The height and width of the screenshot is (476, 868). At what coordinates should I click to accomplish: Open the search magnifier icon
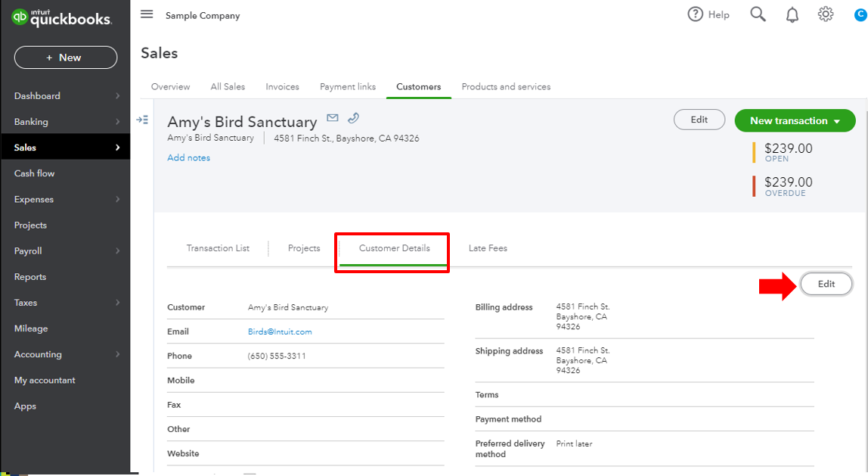click(x=758, y=14)
